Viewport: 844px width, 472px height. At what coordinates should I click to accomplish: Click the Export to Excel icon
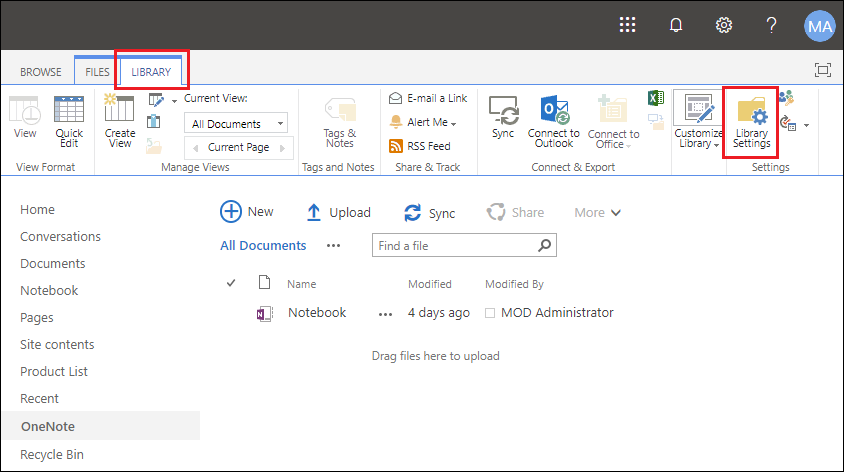(x=656, y=98)
